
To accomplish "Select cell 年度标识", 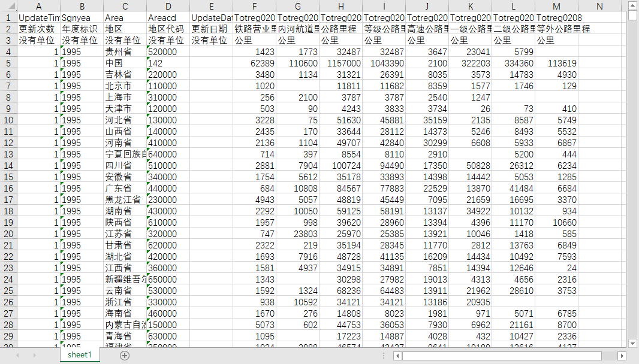I will tap(82, 29).
